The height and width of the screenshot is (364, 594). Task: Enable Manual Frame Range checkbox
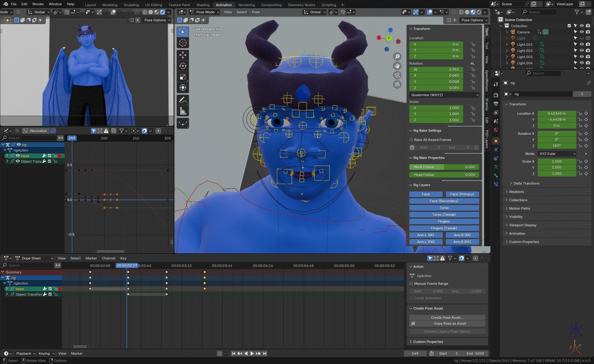point(411,284)
